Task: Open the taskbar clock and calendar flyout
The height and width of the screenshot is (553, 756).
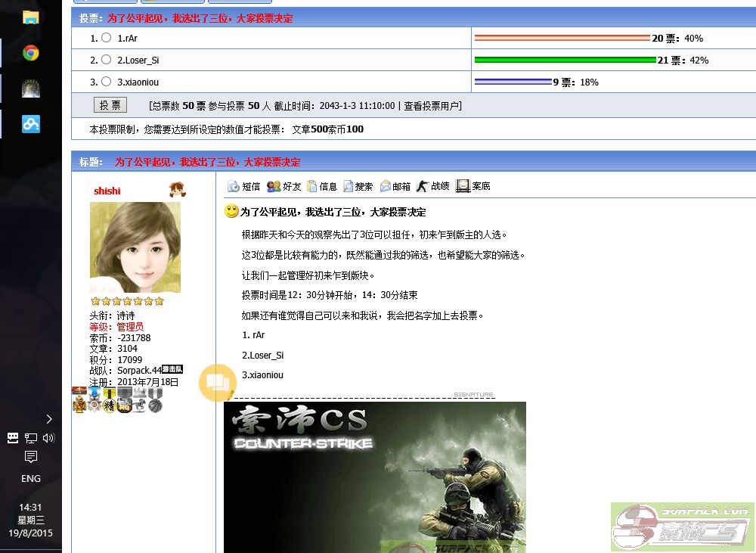Action: point(31,520)
